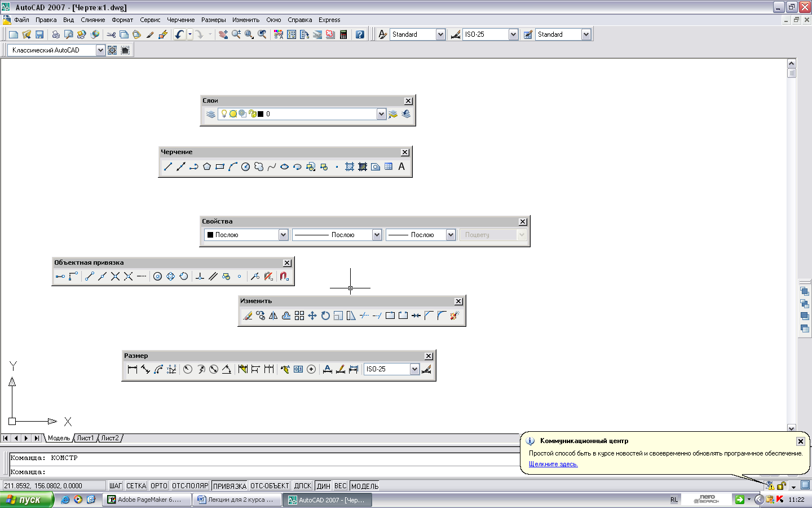Select the Rectangle drawing tool

(x=220, y=167)
